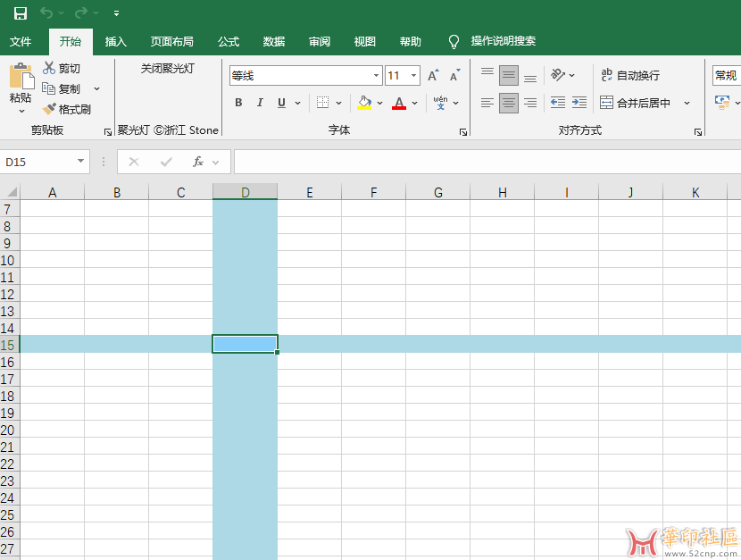Click the 合并后居中 button
This screenshot has height=560, width=741.
click(x=636, y=103)
